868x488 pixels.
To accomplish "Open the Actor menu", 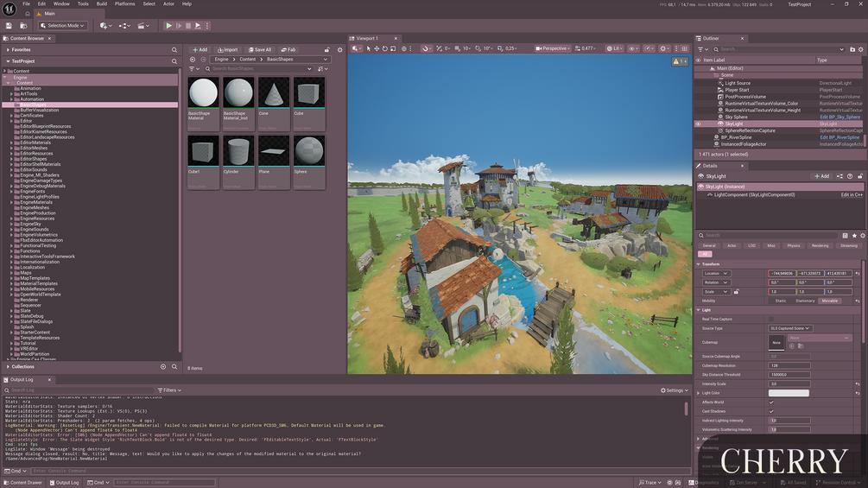I will pos(168,3).
